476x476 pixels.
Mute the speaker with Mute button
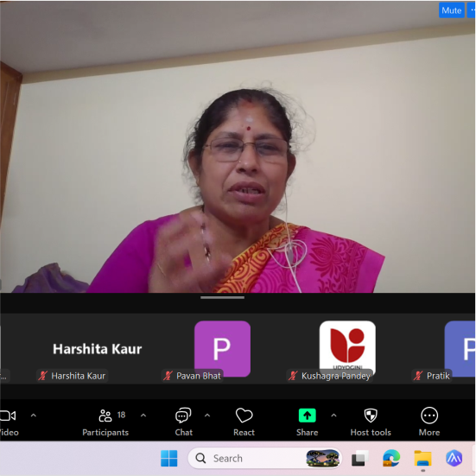(x=452, y=10)
